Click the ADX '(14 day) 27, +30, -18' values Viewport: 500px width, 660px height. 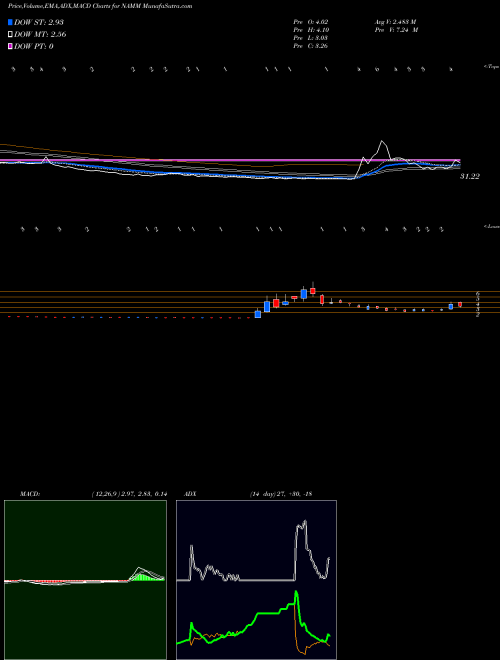280,494
